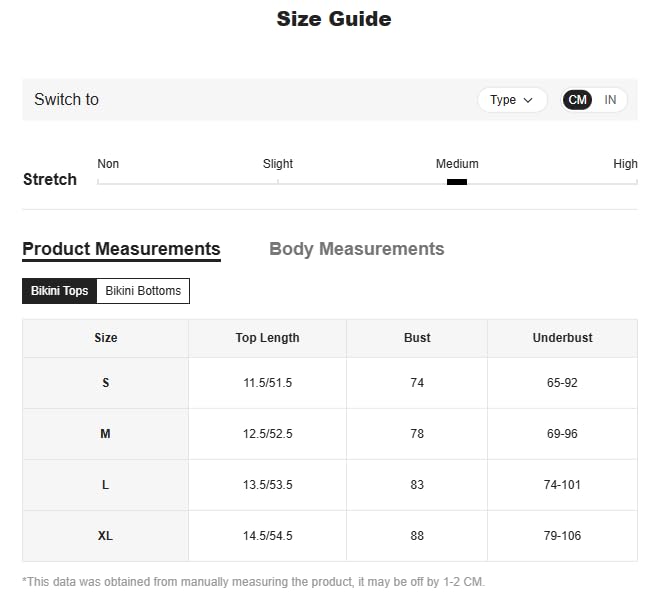Switch to Bikini Bottoms measurements
The width and height of the screenshot is (671, 601).
[x=143, y=291]
